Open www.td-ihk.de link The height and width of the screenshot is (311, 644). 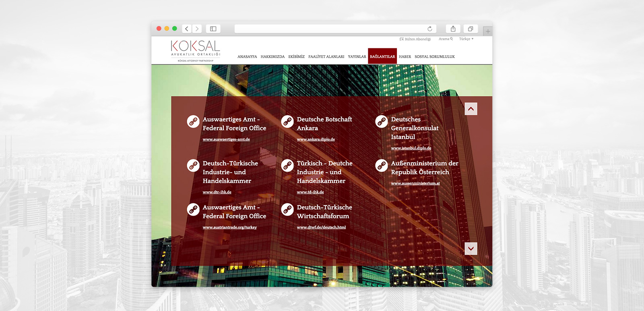310,192
